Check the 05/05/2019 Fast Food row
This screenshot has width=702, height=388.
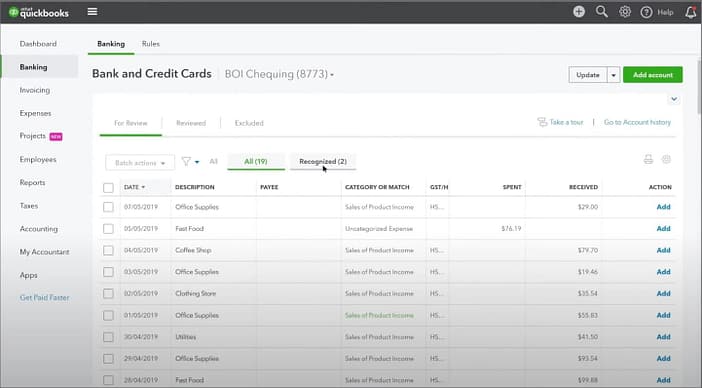tap(108, 229)
